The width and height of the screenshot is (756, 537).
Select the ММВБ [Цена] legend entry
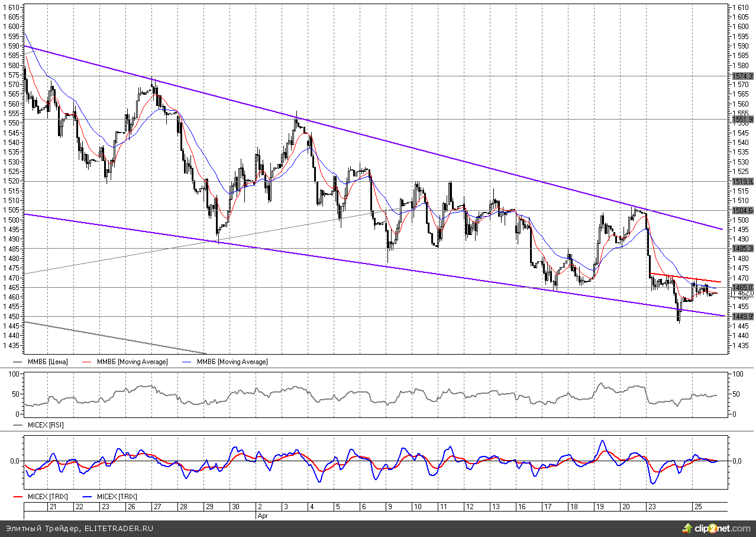[47, 362]
